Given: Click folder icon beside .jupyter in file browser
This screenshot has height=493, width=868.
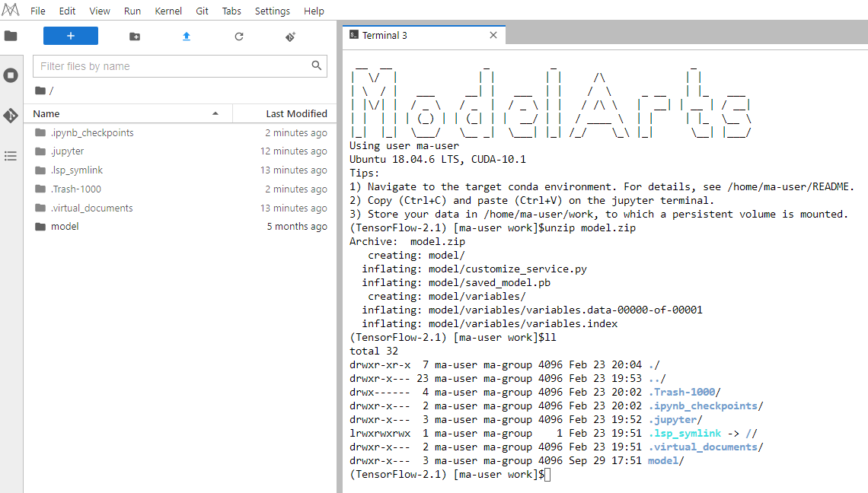Looking at the screenshot, I should coord(40,151).
